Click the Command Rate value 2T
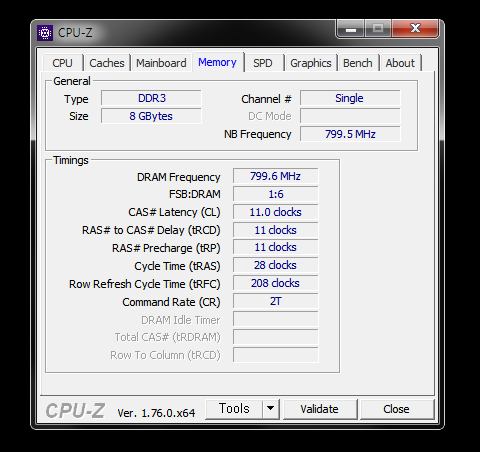 (276, 301)
